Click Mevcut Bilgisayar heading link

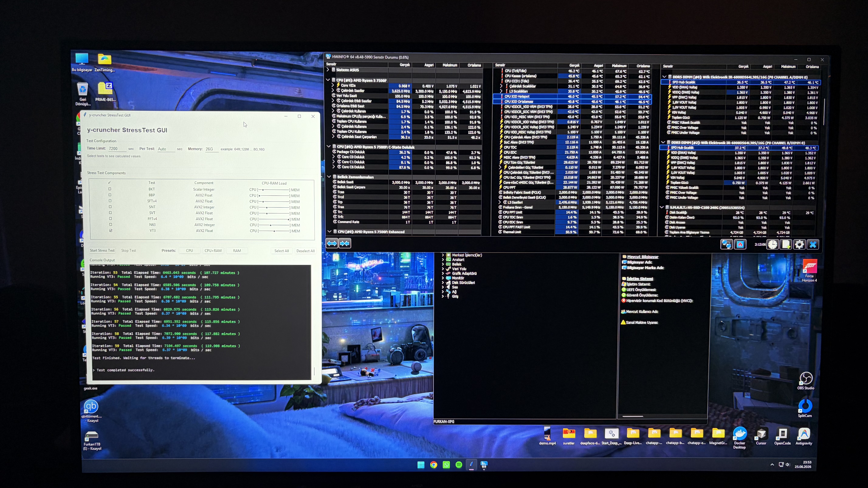643,257
